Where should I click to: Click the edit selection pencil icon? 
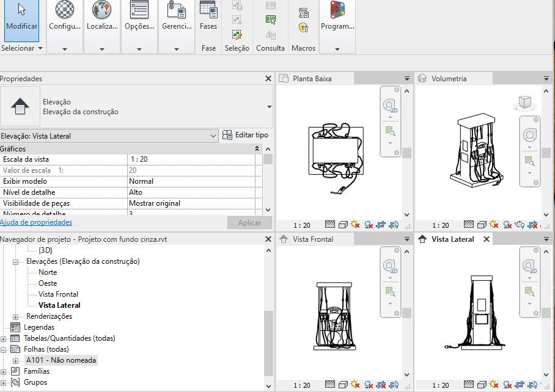coord(237,35)
